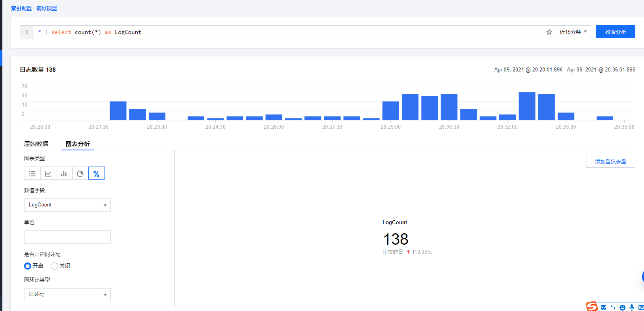The width and height of the screenshot is (644, 311).
Task: Click the star favorite query icon
Action: pos(549,32)
